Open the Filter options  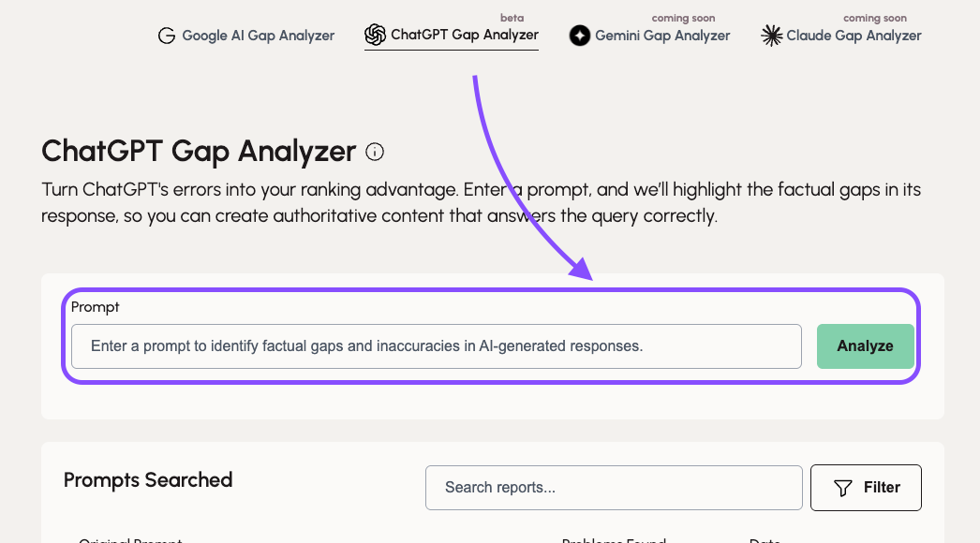pyautogui.click(x=866, y=488)
